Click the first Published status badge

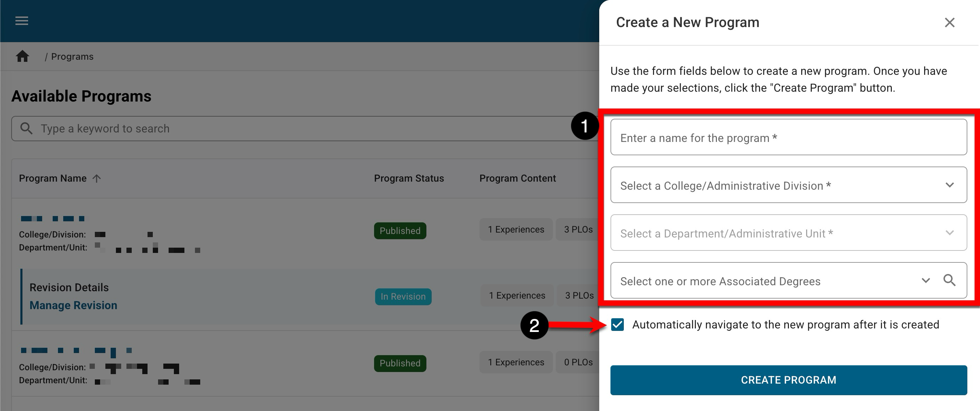[400, 230]
